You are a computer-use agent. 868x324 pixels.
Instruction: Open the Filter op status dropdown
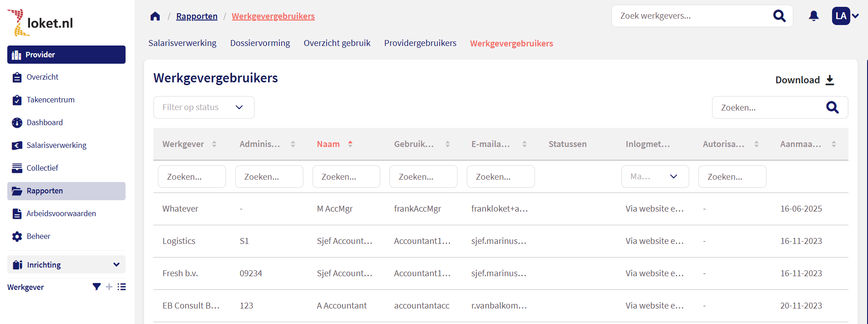pos(204,107)
